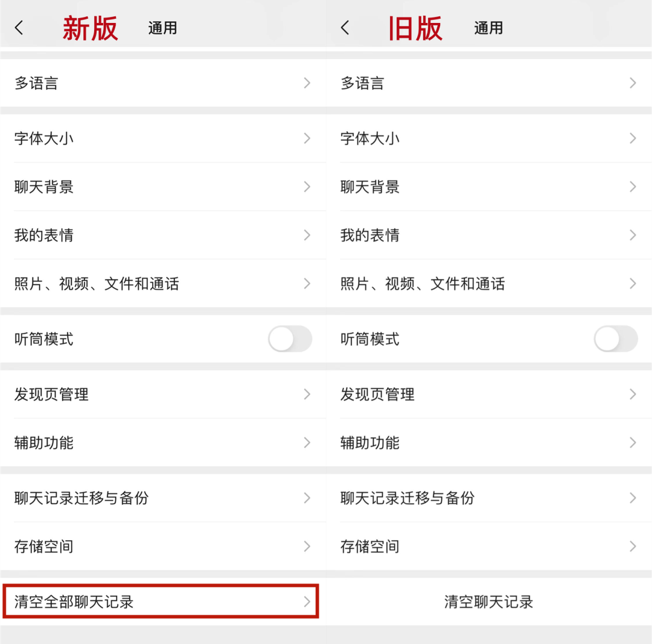Click 聊天背景 chevron in old version panel

click(x=633, y=187)
